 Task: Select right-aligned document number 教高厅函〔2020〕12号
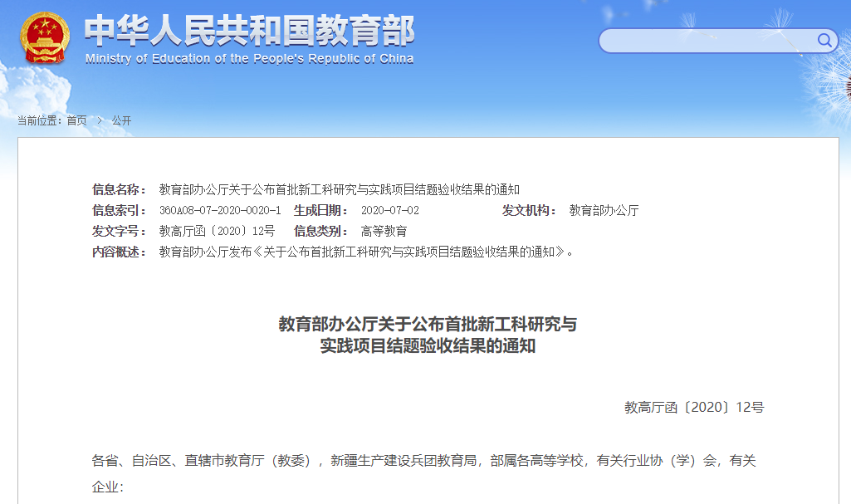pyautogui.click(x=694, y=407)
